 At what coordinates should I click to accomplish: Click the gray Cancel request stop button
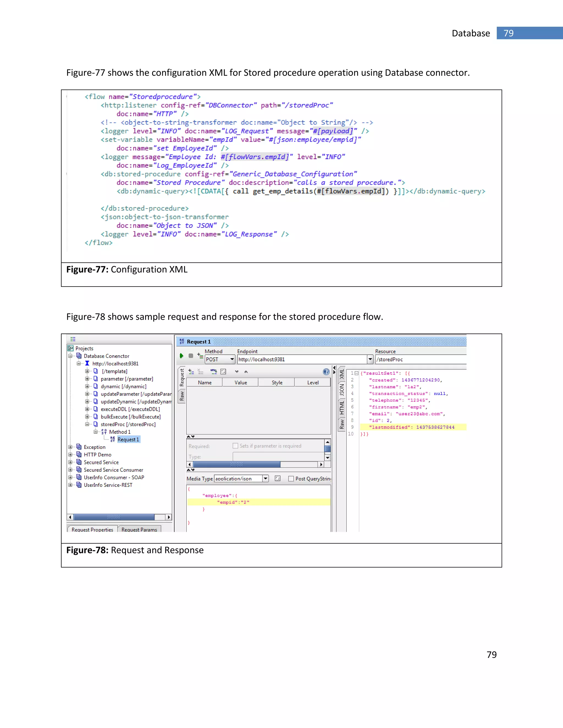coord(191,356)
